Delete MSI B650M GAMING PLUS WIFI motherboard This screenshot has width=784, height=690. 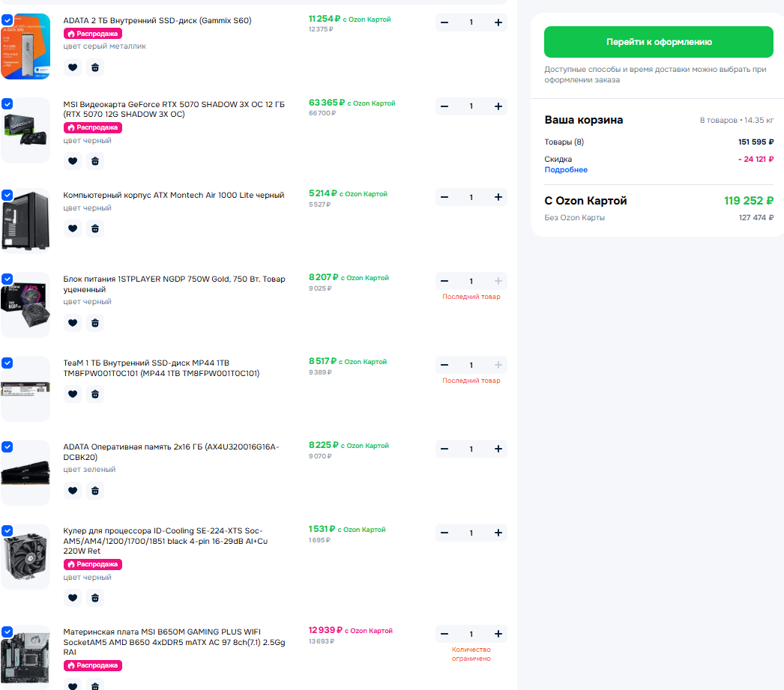pyautogui.click(x=95, y=685)
